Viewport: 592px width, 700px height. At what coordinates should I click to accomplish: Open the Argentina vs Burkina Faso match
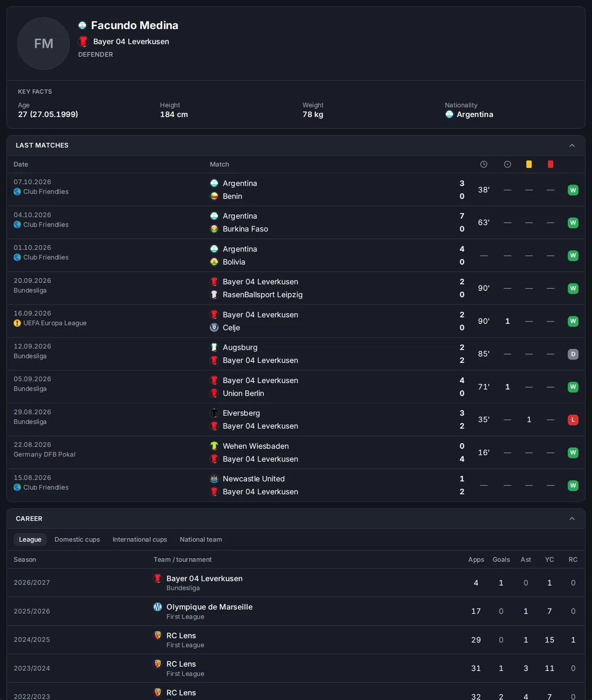pos(296,223)
